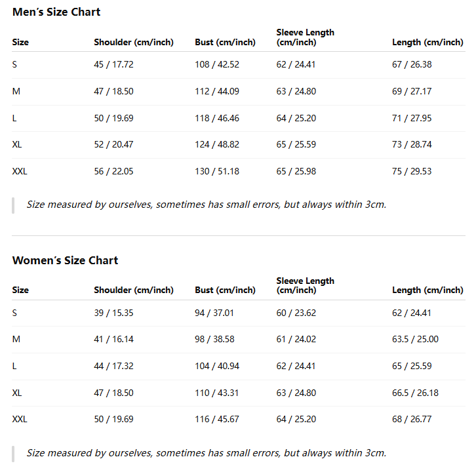Click Men's XXL shoulder value 56 / 22.05
Viewport: 476px width, 476px height.
point(113,171)
